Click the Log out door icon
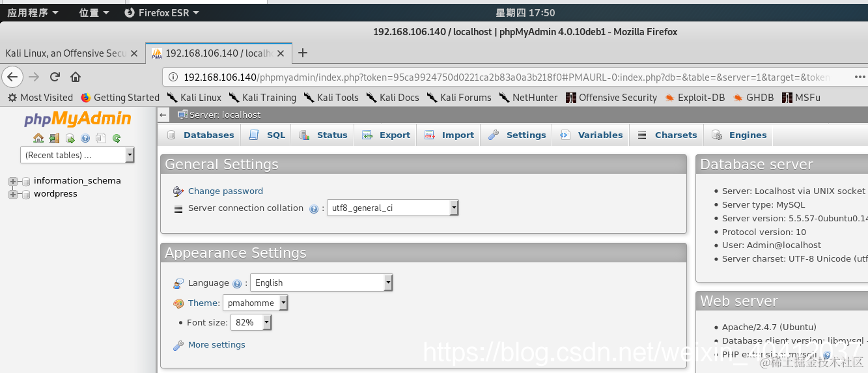This screenshot has height=373, width=868. 54,138
